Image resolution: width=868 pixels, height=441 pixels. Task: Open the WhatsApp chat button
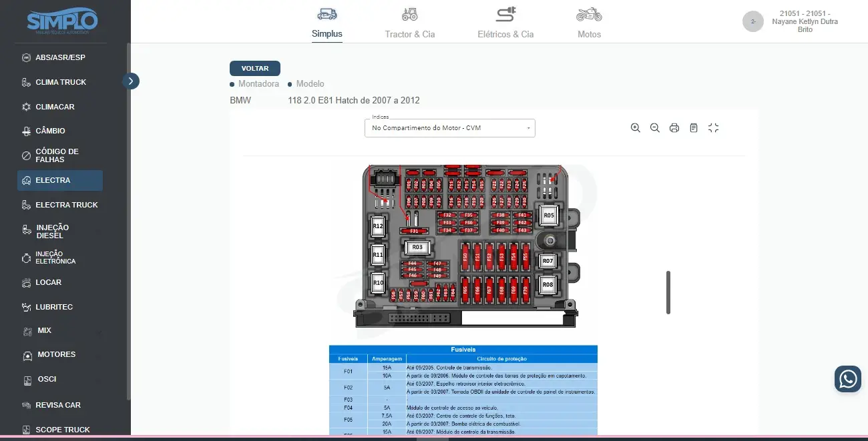point(848,379)
